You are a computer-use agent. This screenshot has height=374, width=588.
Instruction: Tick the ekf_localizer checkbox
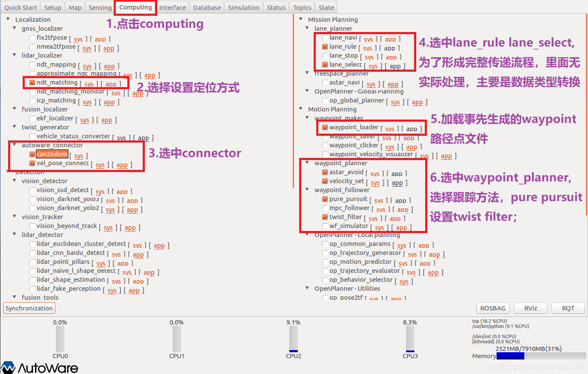coord(32,119)
